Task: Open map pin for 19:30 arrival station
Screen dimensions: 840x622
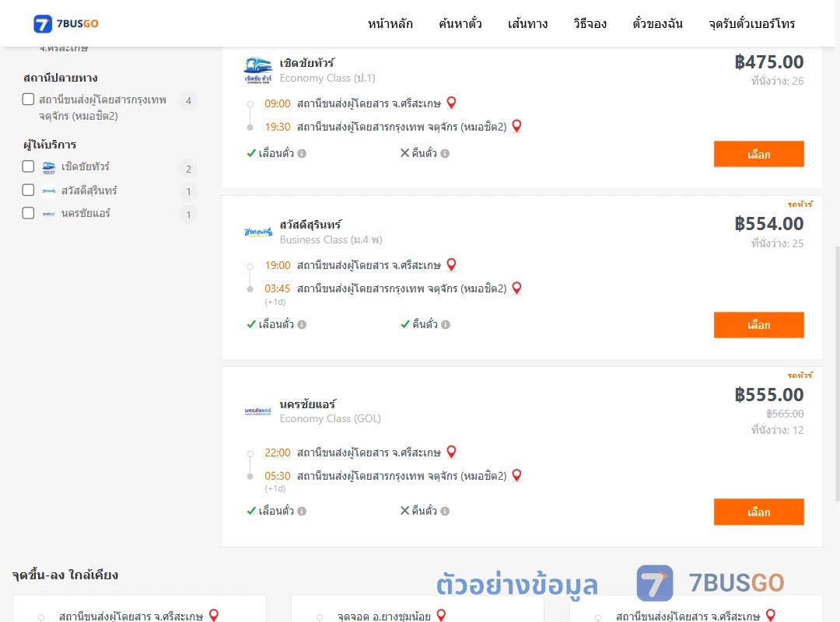Action: (517, 126)
